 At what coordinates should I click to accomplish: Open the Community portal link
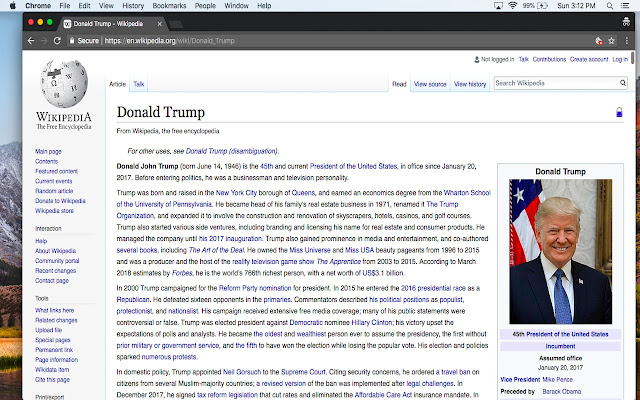[57, 261]
